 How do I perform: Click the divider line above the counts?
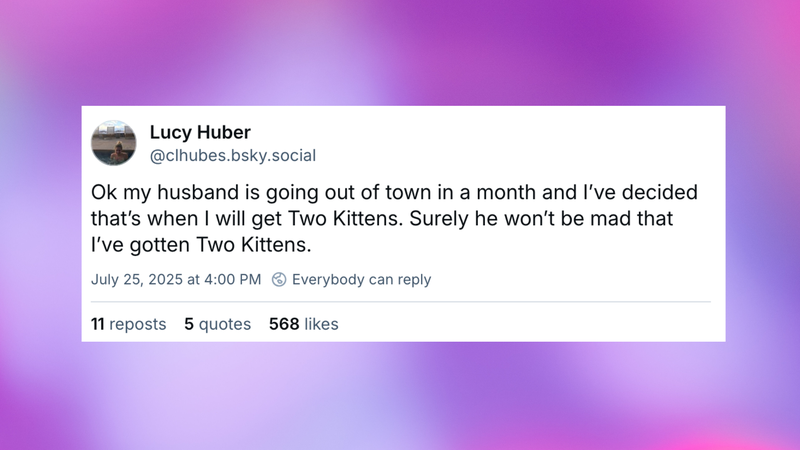400,301
